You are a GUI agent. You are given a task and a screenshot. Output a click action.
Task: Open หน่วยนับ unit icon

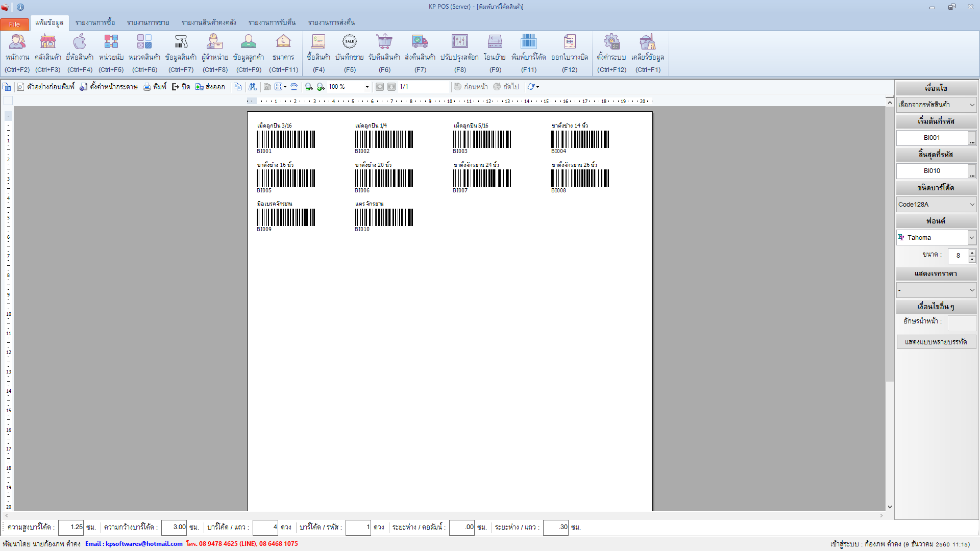(111, 54)
